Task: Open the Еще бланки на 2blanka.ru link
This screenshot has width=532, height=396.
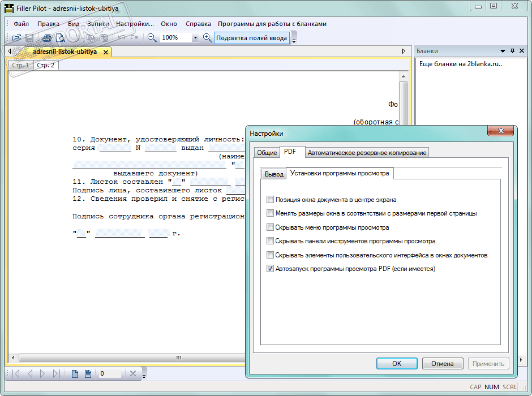Action: pos(461,64)
